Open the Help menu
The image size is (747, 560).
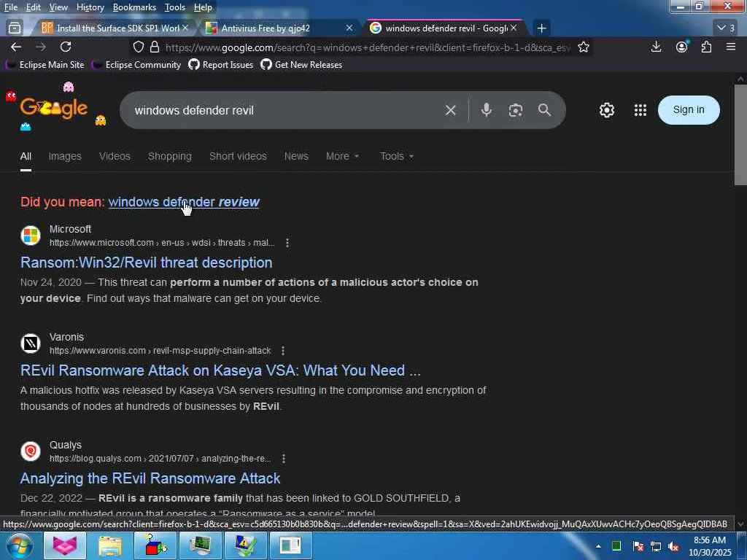[x=203, y=7]
